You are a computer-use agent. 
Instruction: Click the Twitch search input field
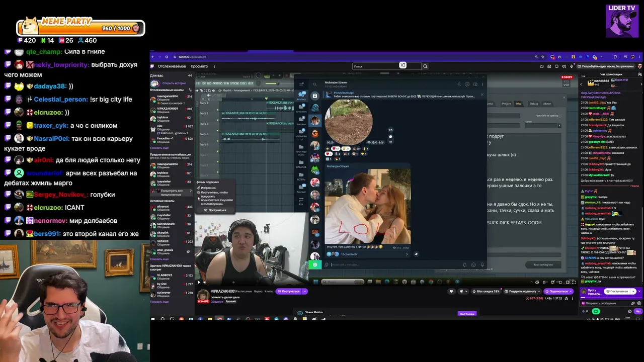coord(386,66)
